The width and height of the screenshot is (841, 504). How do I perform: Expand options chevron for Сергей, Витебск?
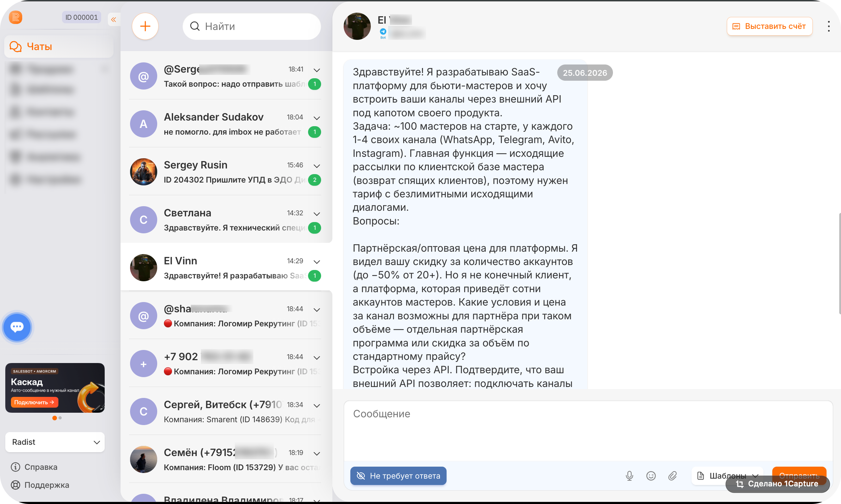coord(317,405)
